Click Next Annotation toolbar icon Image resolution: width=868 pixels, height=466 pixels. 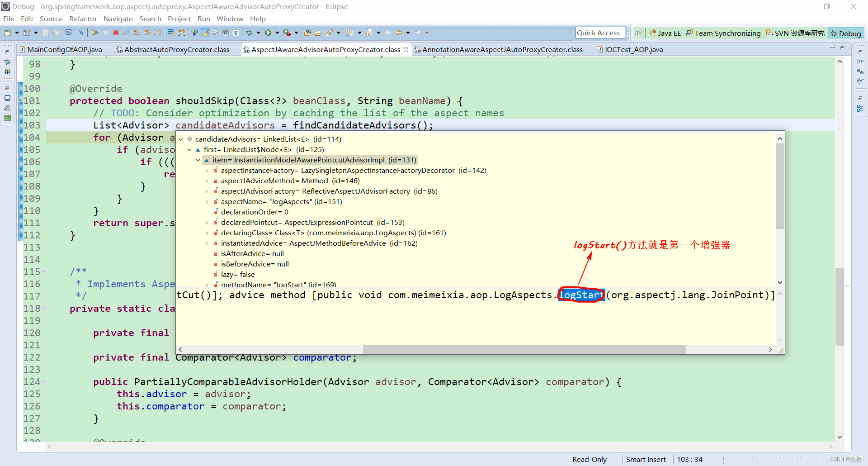pyautogui.click(x=349, y=33)
